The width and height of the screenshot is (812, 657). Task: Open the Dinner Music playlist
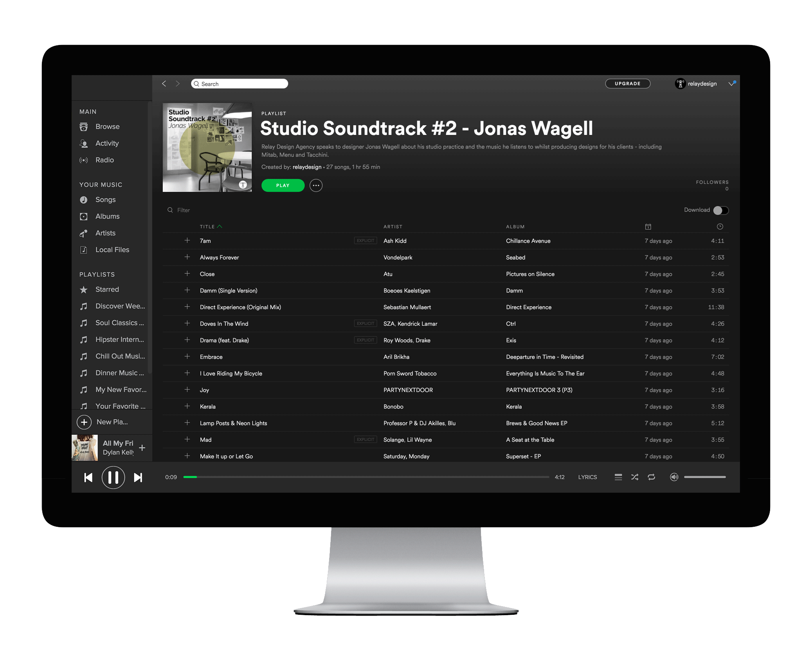click(x=119, y=373)
